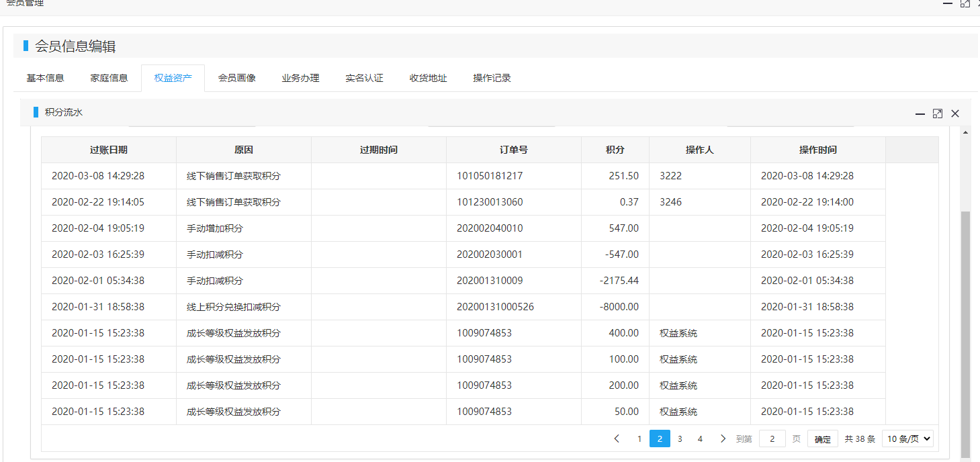Screen dimensions: 980x462
Task: Go to previous page arrow
Action: click(617, 438)
